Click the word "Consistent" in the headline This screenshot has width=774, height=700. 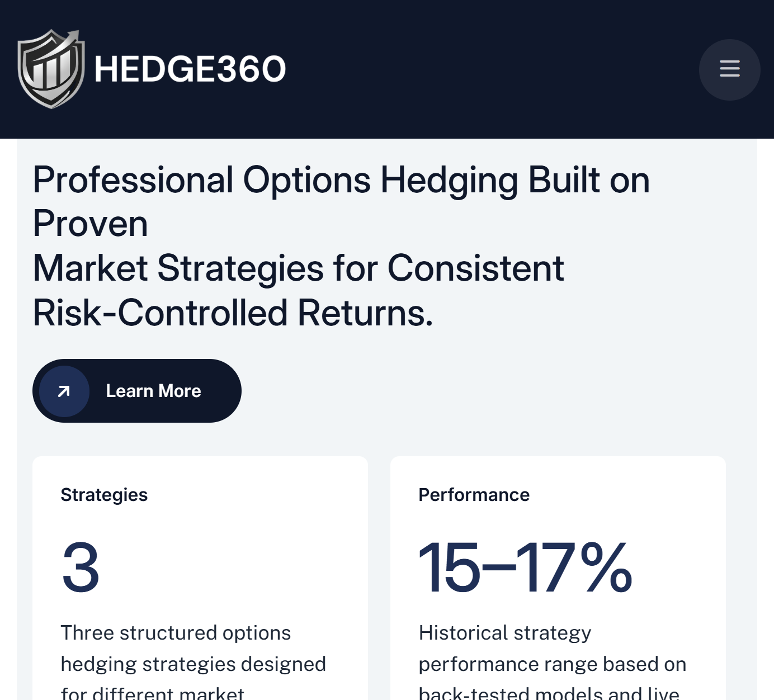click(475, 268)
